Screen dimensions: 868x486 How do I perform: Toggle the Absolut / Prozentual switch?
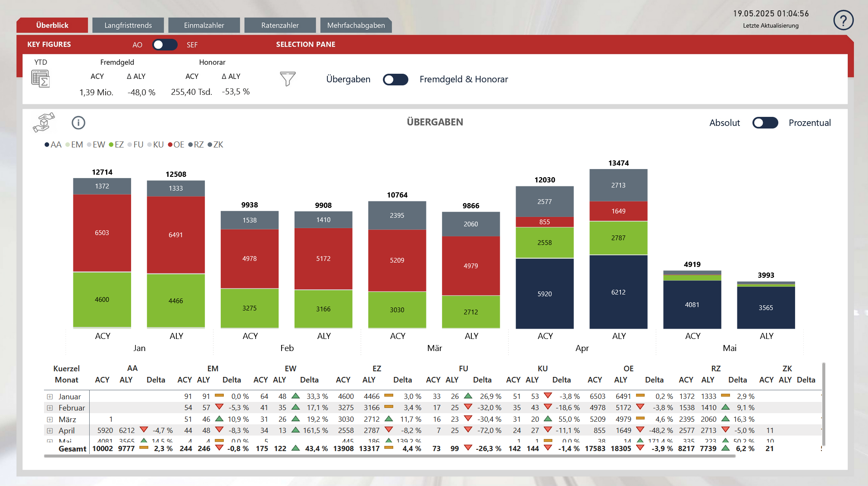click(x=765, y=123)
